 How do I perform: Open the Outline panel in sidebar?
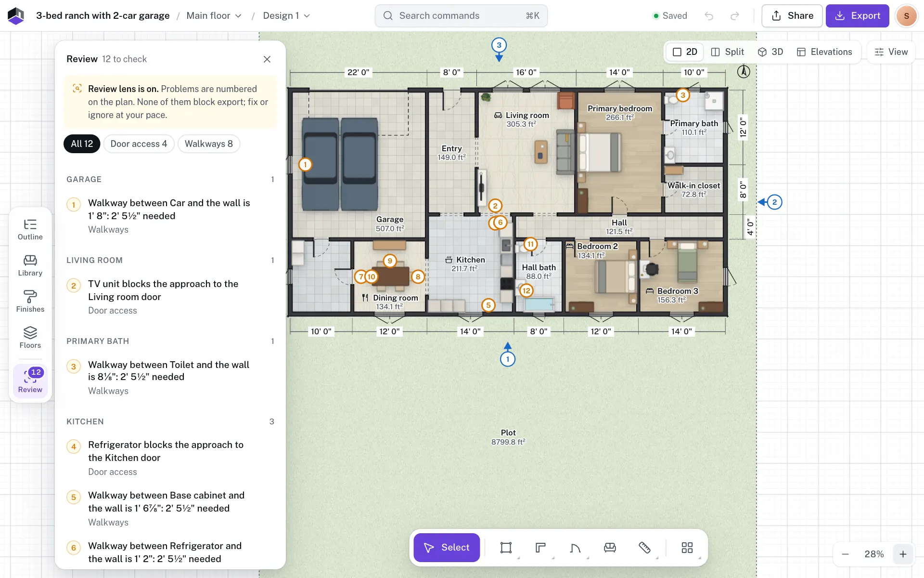click(x=30, y=230)
